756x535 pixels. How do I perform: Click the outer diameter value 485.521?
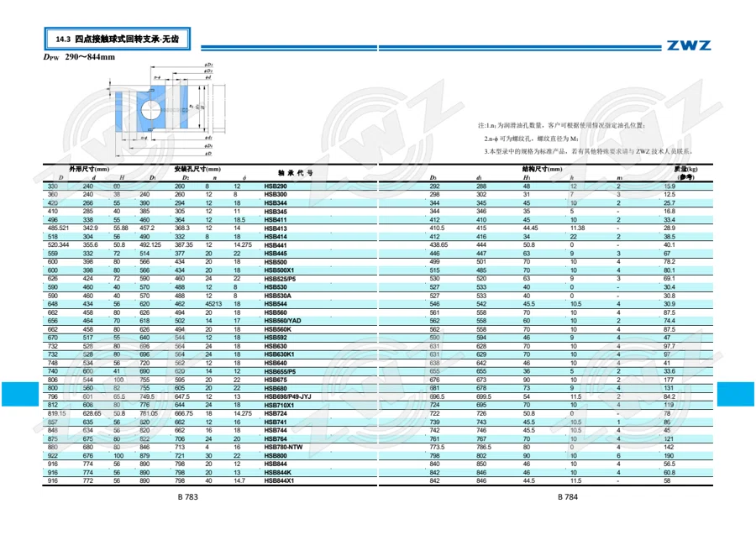(x=58, y=228)
